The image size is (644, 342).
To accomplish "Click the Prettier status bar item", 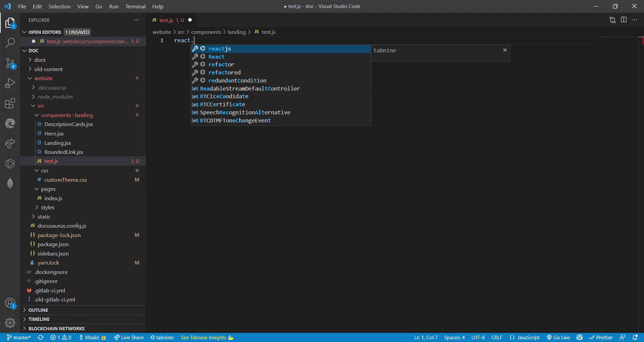I will (601, 337).
